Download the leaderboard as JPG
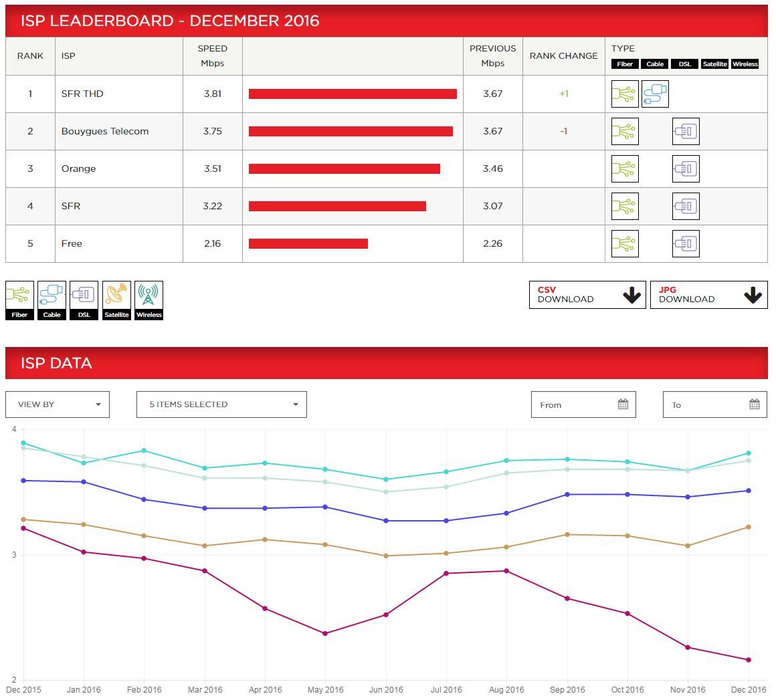This screenshot has height=700, width=776. (x=708, y=295)
